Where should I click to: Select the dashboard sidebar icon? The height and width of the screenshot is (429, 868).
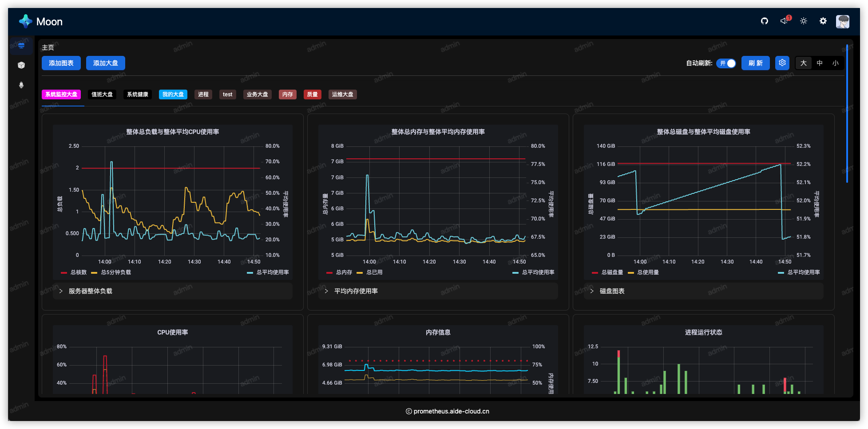point(21,46)
